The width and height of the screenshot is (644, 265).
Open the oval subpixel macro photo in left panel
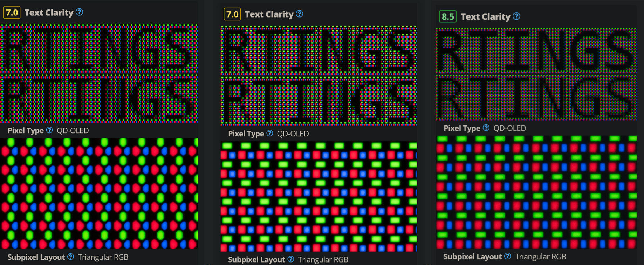pos(99,193)
